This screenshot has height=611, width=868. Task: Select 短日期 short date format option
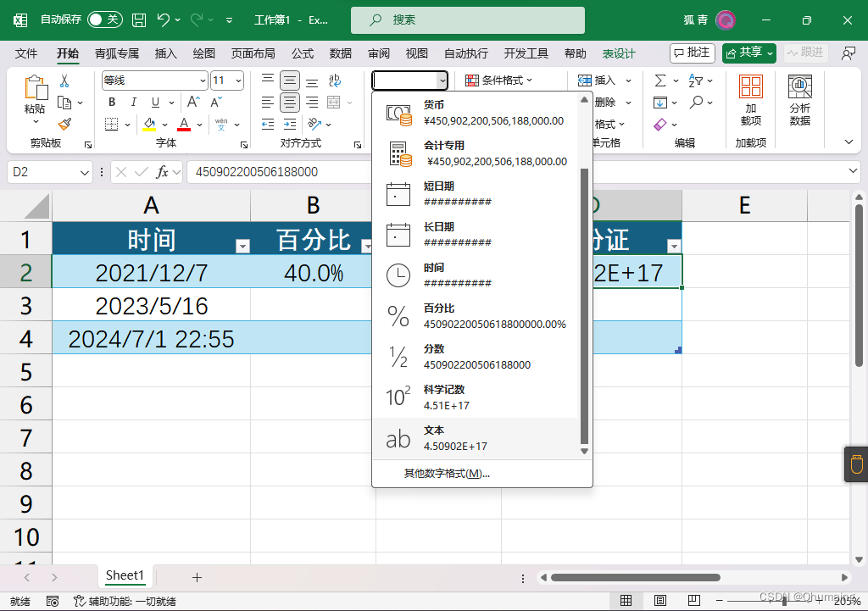point(475,194)
